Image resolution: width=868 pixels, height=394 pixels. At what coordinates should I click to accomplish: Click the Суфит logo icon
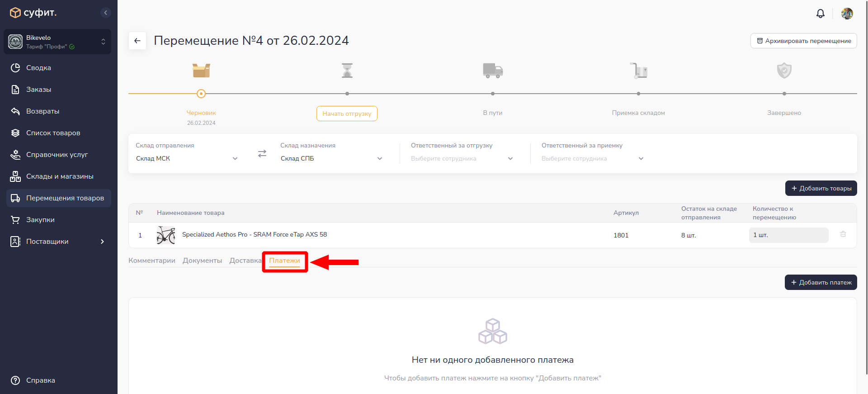(x=15, y=13)
